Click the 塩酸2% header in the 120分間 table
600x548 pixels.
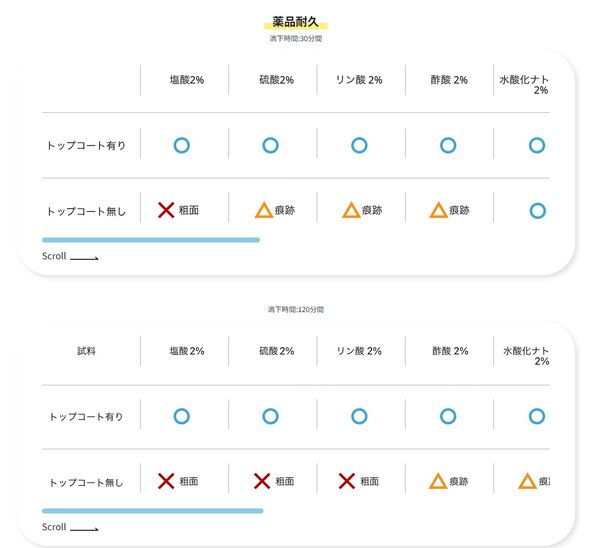(187, 351)
